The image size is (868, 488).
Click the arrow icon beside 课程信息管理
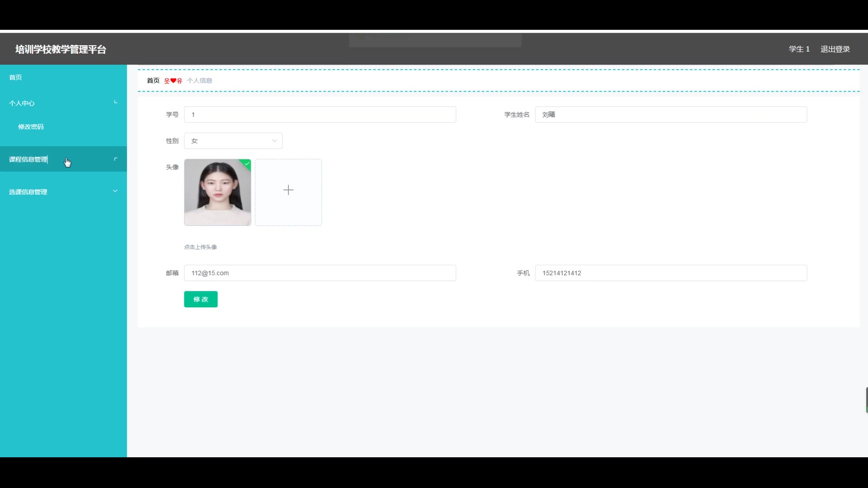tap(116, 159)
